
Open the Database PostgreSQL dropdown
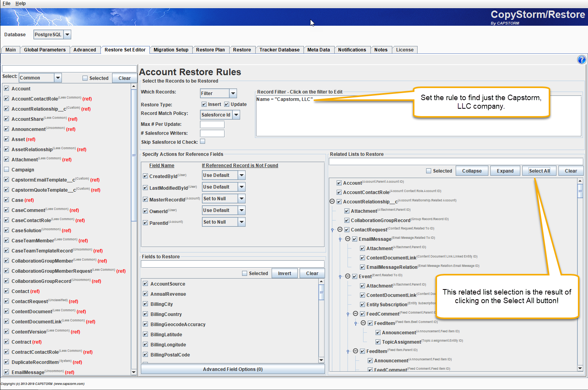67,35
